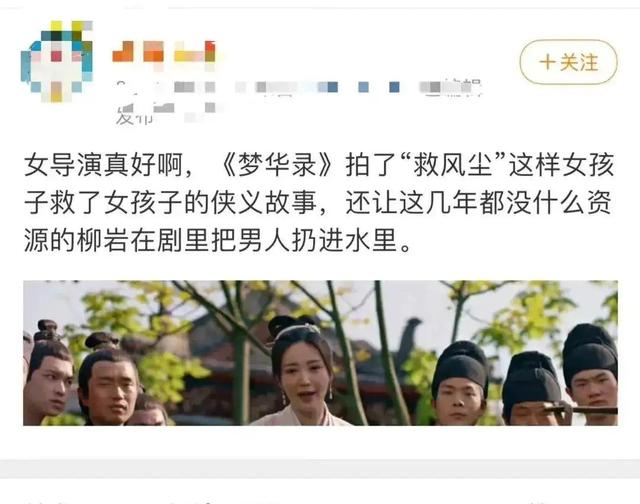Click the gray divider bar below the post
The image size is (640, 504).
point(320,468)
